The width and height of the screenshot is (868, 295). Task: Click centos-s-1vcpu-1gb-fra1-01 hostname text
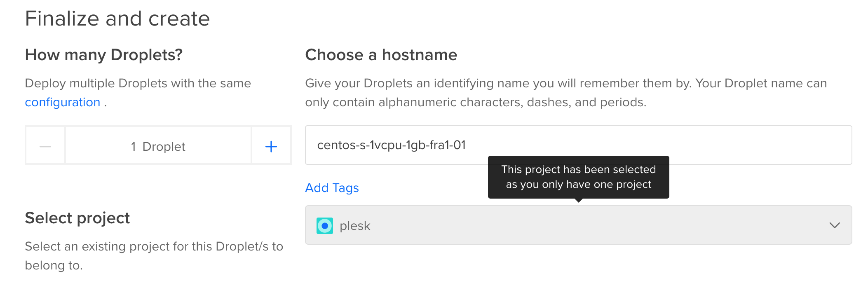click(392, 145)
